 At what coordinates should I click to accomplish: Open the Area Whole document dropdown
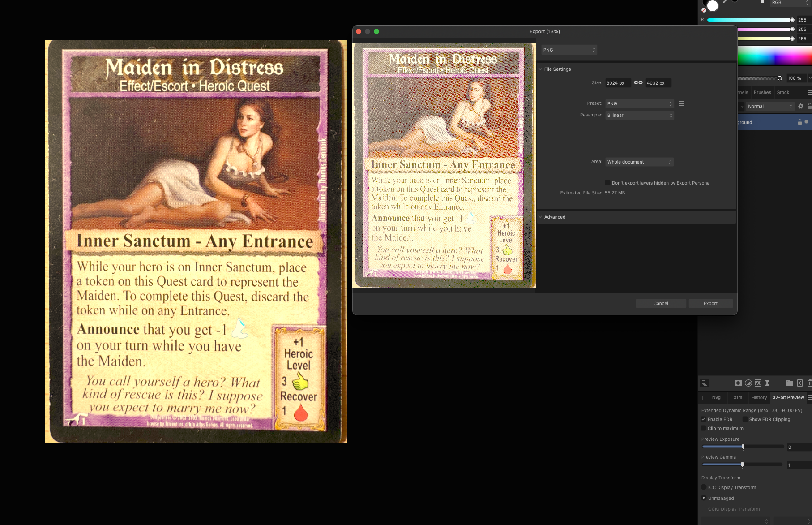(x=639, y=162)
